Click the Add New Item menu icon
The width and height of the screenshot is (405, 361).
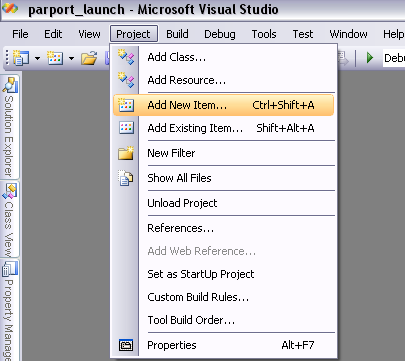coord(126,105)
